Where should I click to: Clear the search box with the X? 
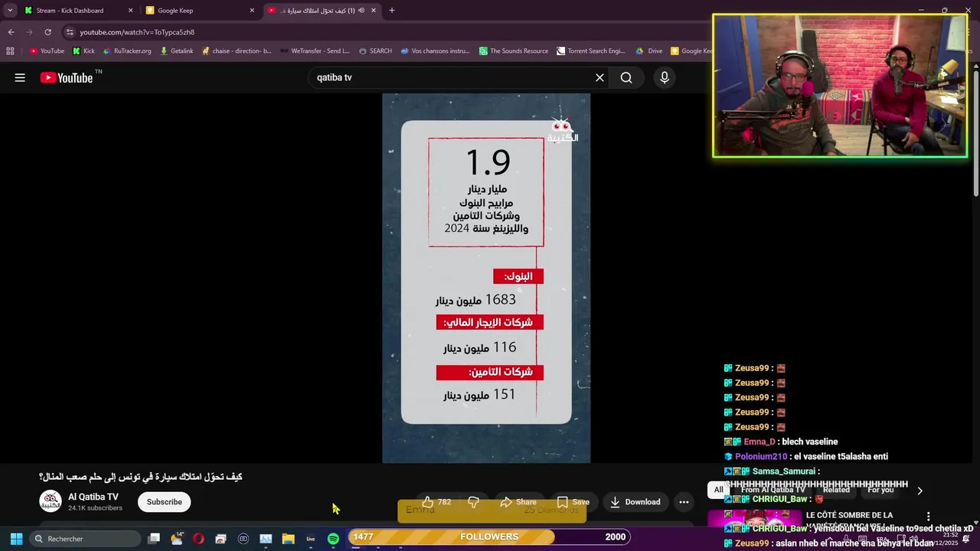(599, 77)
